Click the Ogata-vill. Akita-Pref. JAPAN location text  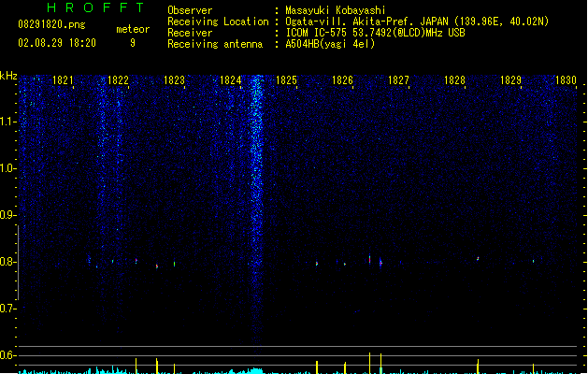417,22
